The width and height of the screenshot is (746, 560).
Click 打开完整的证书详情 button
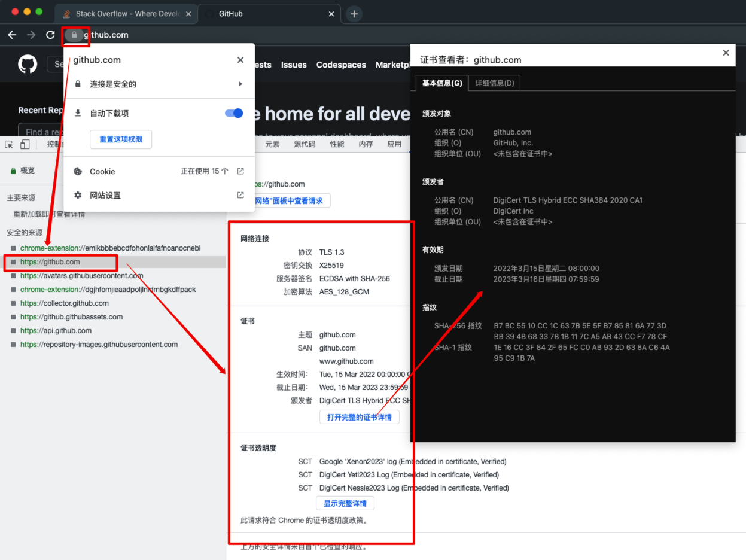(360, 417)
